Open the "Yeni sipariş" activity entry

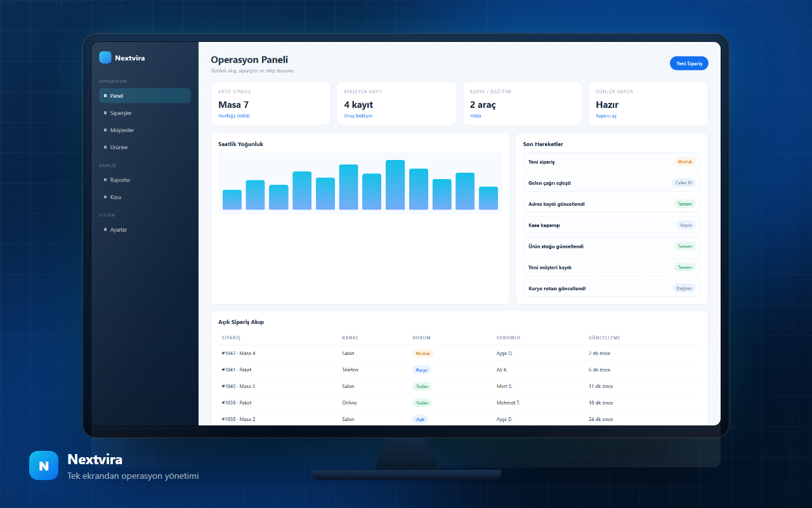coord(612,162)
